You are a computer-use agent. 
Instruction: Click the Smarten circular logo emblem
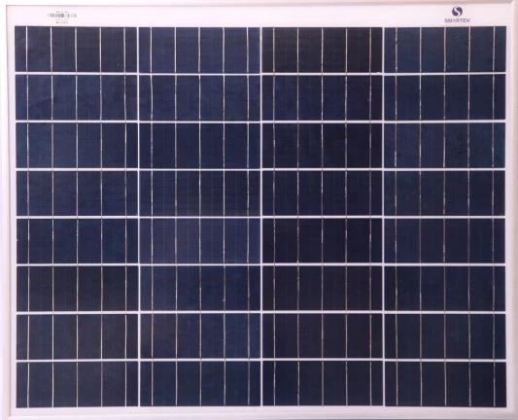pyautogui.click(x=457, y=12)
